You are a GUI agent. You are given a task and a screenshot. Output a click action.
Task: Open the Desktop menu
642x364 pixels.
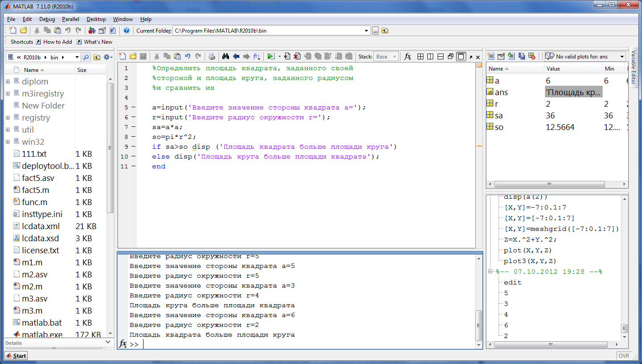pyautogui.click(x=96, y=19)
